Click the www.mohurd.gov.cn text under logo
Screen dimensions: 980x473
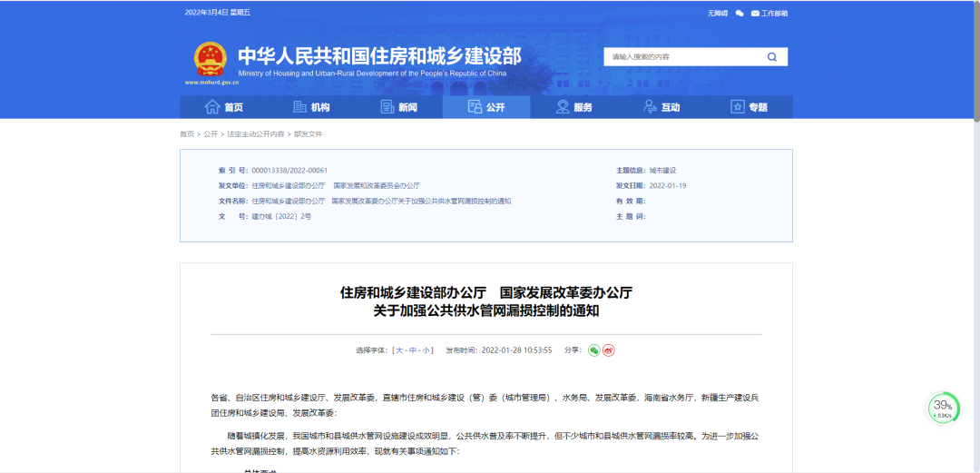point(211,83)
